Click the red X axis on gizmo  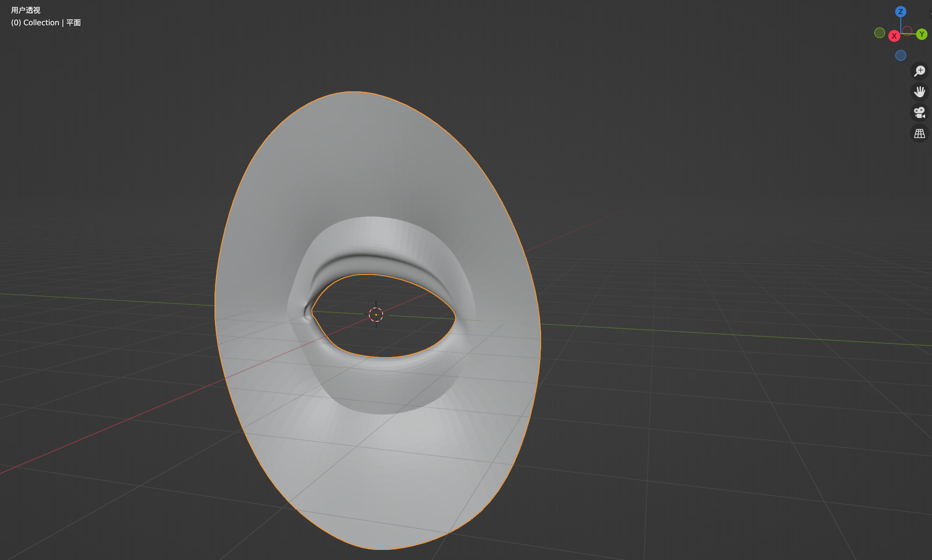click(x=894, y=36)
